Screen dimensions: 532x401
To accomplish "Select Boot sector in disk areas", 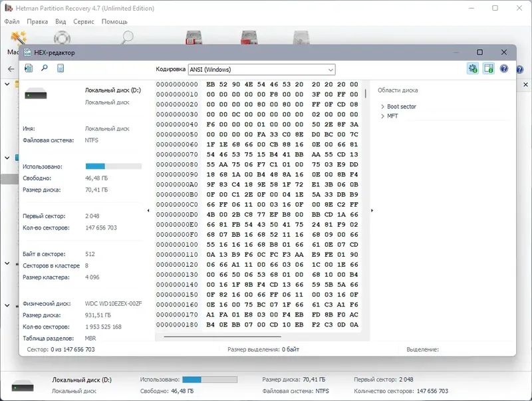I will (402, 106).
